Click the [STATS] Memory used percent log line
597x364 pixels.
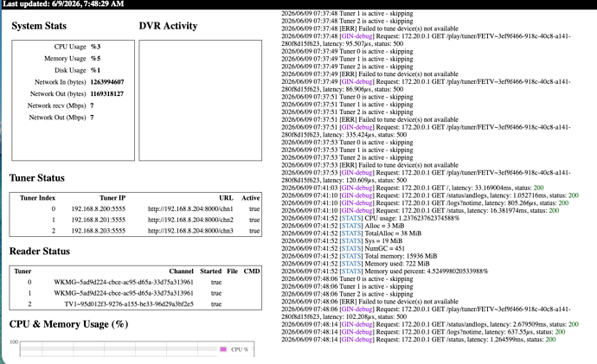coord(385,271)
